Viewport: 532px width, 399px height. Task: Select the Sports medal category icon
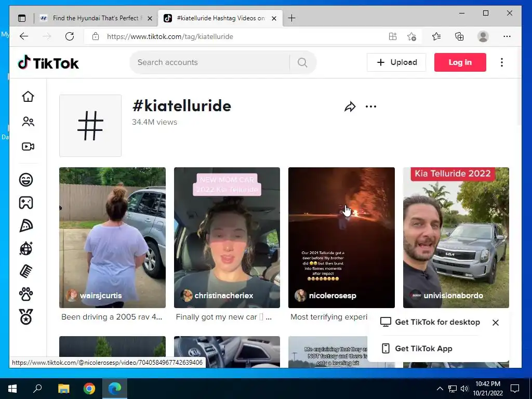click(x=26, y=317)
